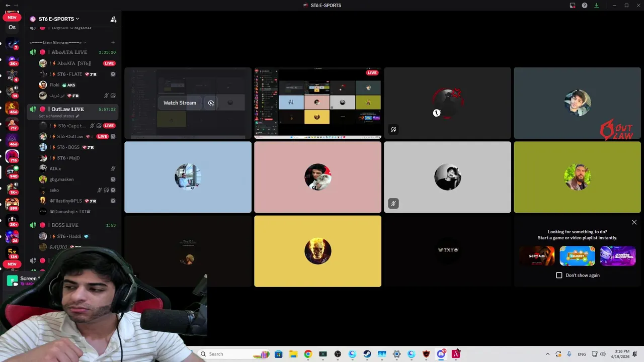
Task: Select the yellow flaming skull participant tile
Action: click(317, 251)
